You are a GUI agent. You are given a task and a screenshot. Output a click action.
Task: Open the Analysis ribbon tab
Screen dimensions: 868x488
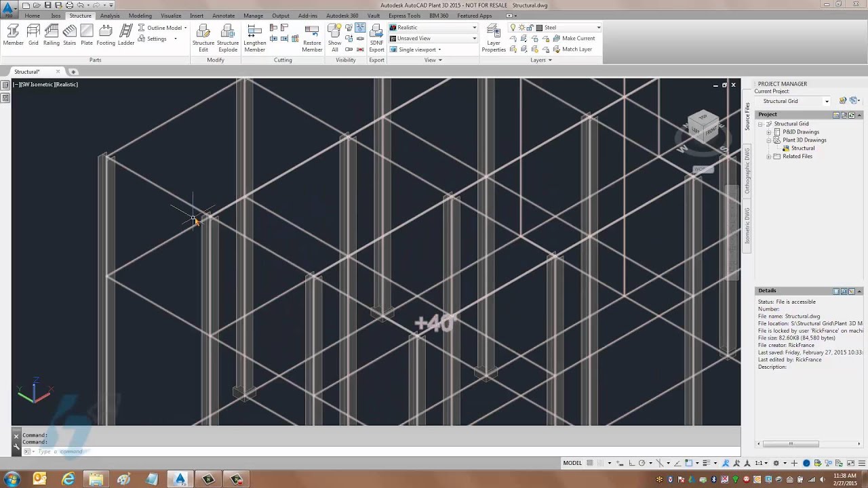tap(110, 16)
